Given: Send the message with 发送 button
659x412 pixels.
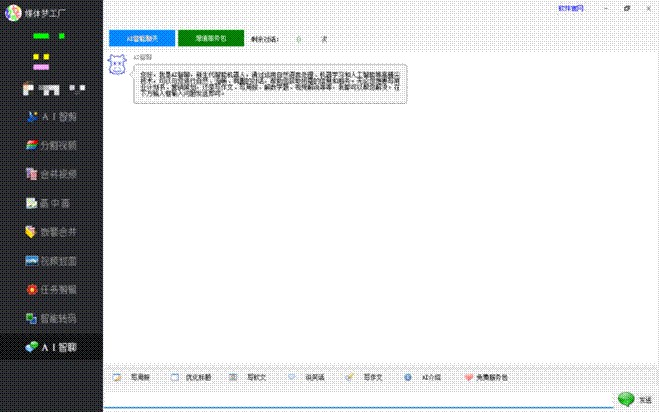Looking at the screenshot, I should (635, 399).
